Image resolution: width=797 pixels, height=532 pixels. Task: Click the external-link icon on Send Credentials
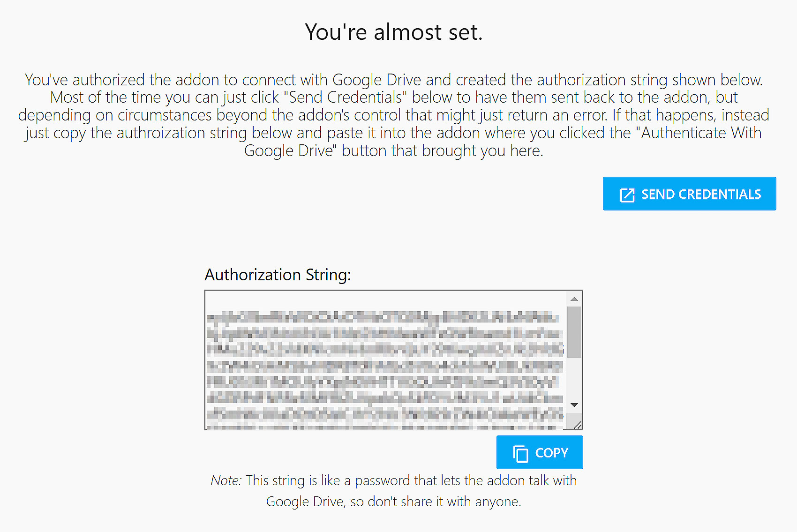[627, 195]
